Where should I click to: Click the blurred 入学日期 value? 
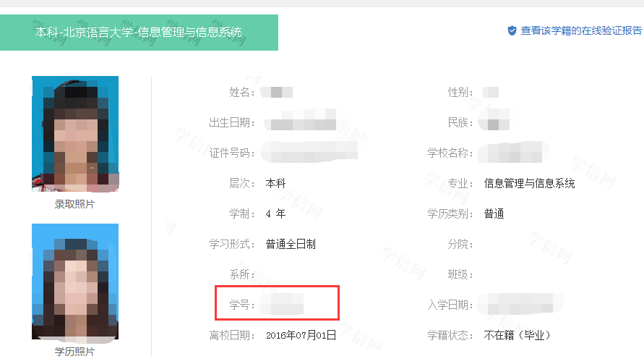(520, 305)
